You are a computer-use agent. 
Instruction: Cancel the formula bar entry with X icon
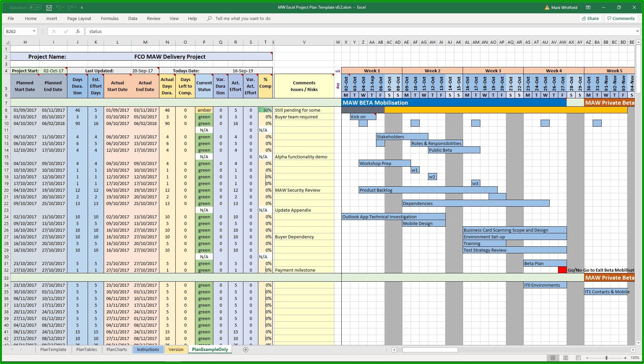(x=54, y=31)
